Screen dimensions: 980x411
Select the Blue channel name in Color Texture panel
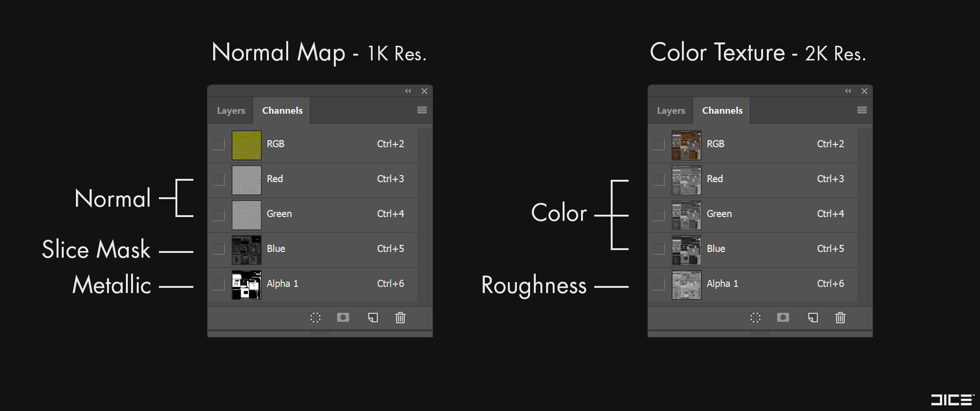[x=716, y=249]
